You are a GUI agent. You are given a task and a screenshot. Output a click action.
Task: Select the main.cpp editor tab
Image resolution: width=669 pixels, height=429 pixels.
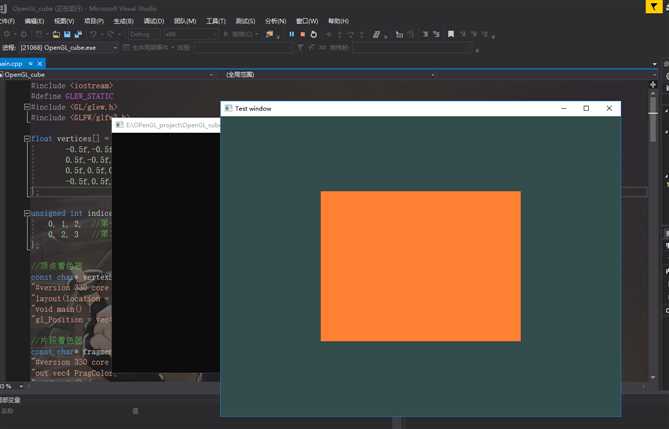coord(10,63)
